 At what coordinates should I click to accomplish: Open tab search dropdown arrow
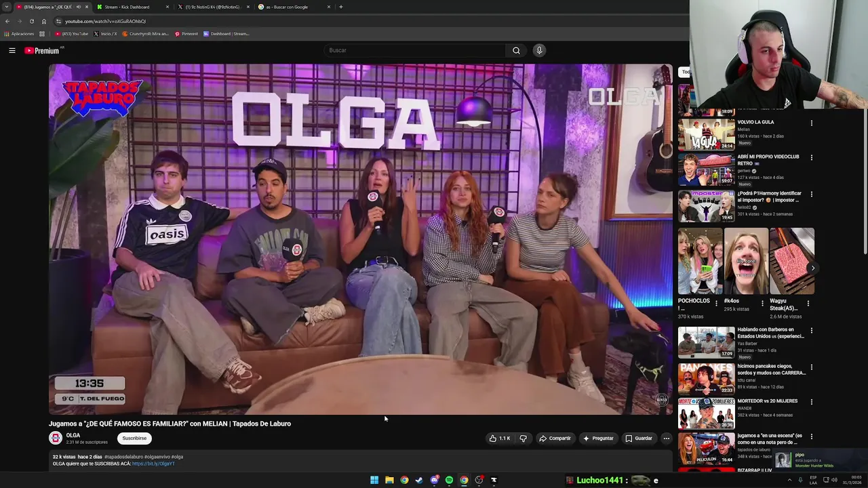6,7
